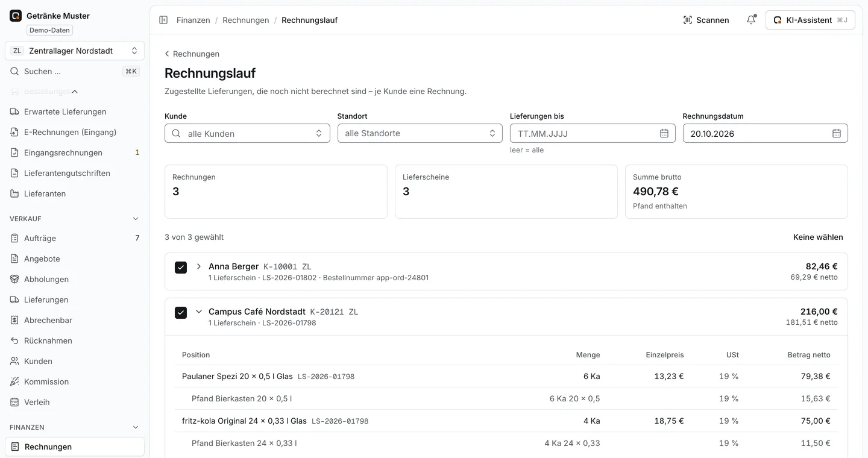Viewport: 868px width, 458px height.
Task: Go to Eingangsrechnungen
Action: [x=75, y=152]
